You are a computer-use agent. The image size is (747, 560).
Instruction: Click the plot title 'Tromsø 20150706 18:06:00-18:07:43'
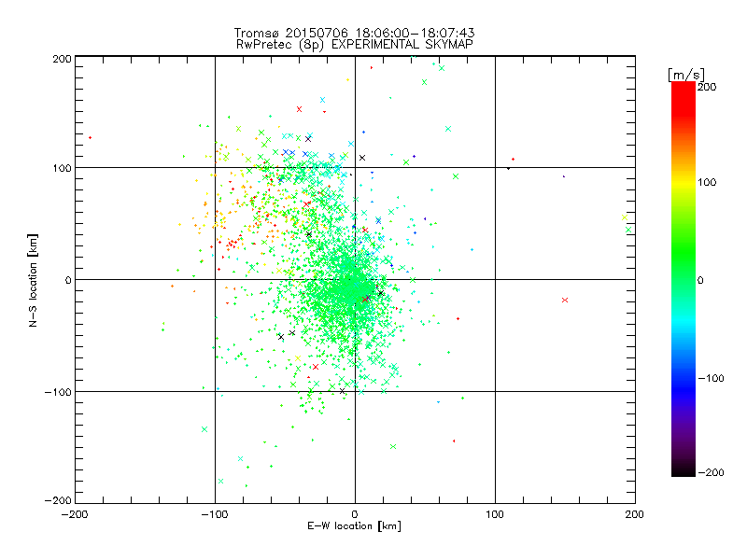(x=354, y=33)
